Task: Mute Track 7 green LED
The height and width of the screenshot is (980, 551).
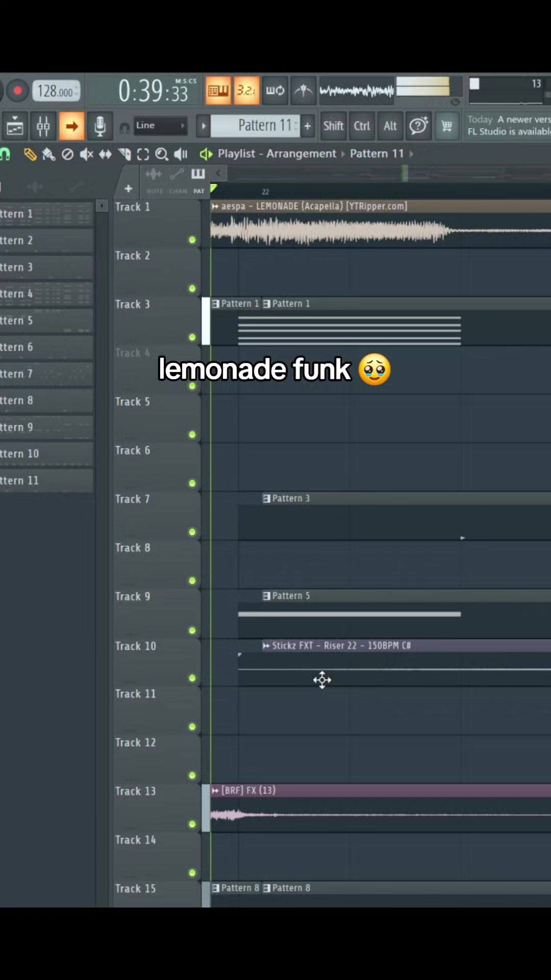Action: coord(192,532)
